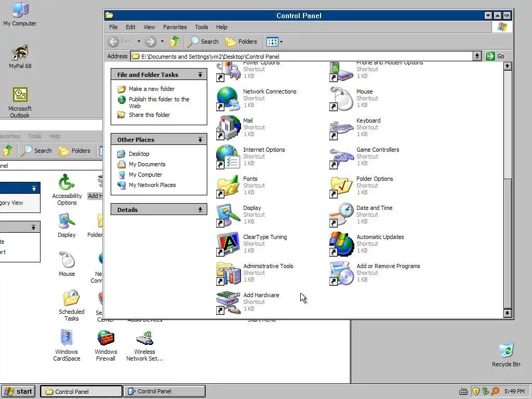Click the Folders button in front toolbar
This screenshot has width=532, height=399.
click(241, 42)
